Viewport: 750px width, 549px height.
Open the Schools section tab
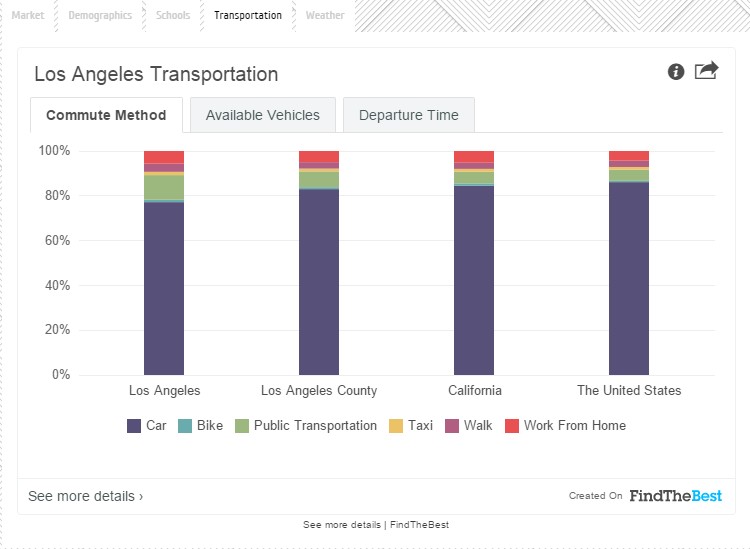pyautogui.click(x=173, y=16)
